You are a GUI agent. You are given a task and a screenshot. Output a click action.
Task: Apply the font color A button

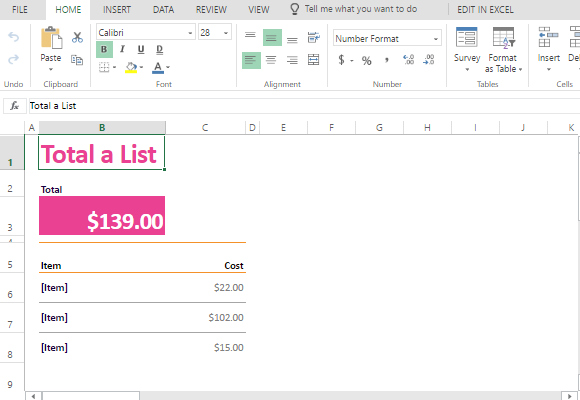(158, 67)
